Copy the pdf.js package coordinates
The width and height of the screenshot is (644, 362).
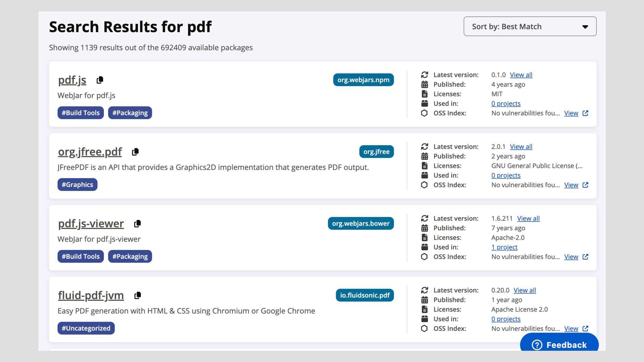coord(100,80)
